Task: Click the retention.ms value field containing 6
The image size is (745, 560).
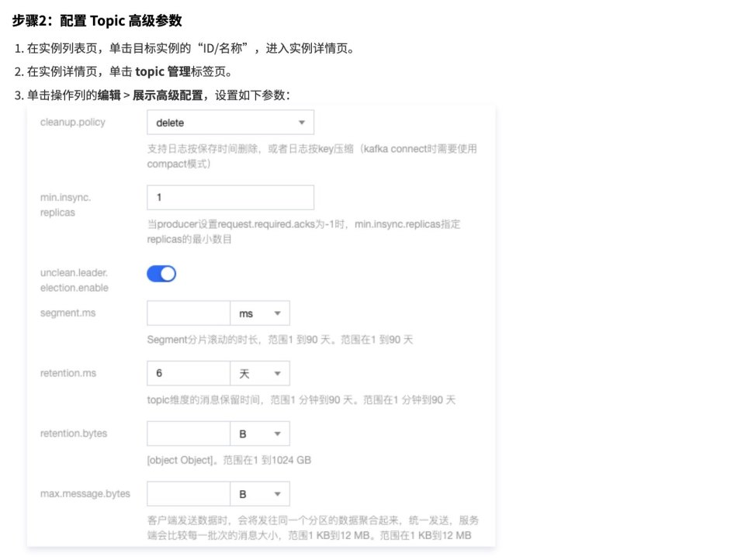Action: coord(188,373)
